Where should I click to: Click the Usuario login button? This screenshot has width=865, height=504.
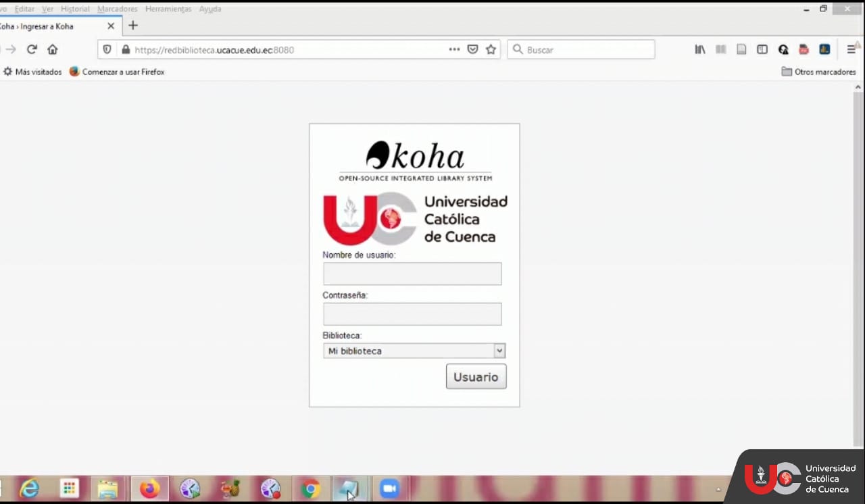click(476, 376)
